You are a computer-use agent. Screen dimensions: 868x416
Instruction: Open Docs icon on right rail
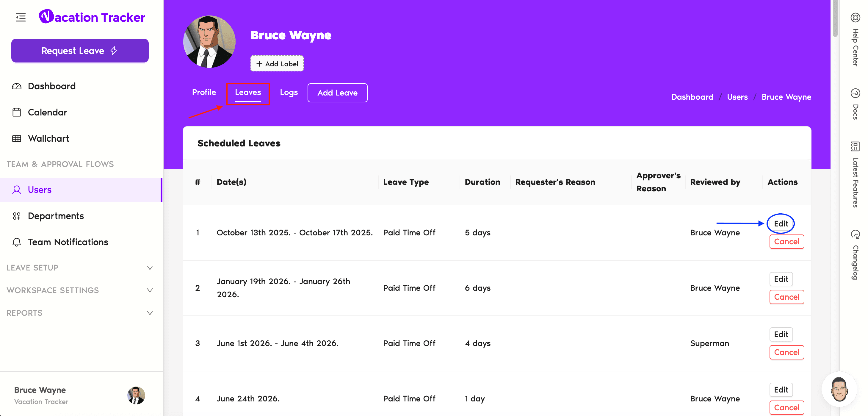click(855, 93)
